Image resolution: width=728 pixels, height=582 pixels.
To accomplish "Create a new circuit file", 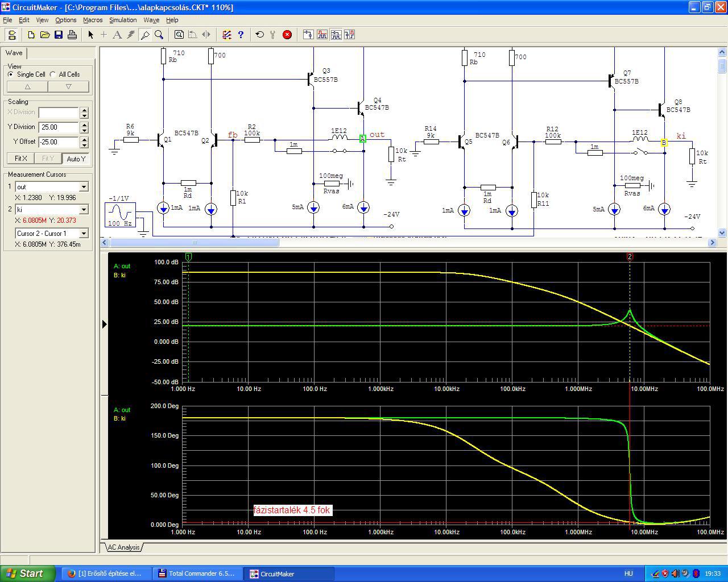I will tap(31, 35).
